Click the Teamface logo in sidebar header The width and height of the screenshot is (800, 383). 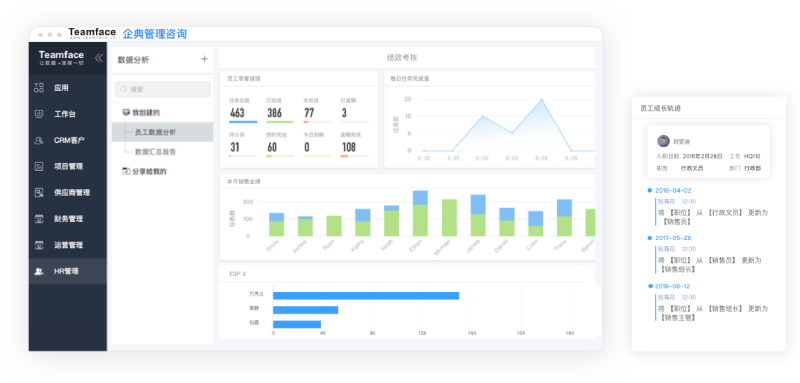pyautogui.click(x=61, y=58)
